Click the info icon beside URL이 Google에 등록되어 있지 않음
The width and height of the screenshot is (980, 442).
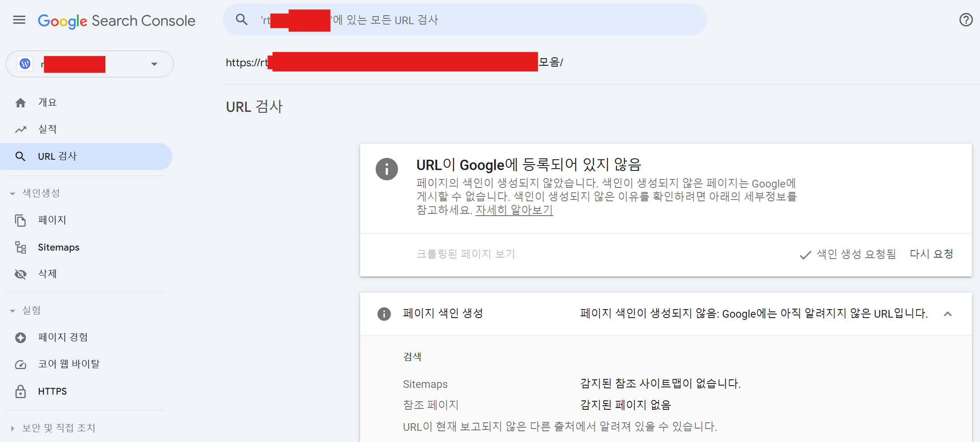(386, 169)
